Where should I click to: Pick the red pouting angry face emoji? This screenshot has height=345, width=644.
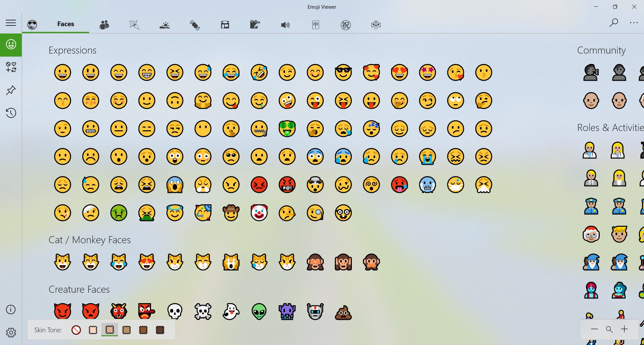click(259, 185)
